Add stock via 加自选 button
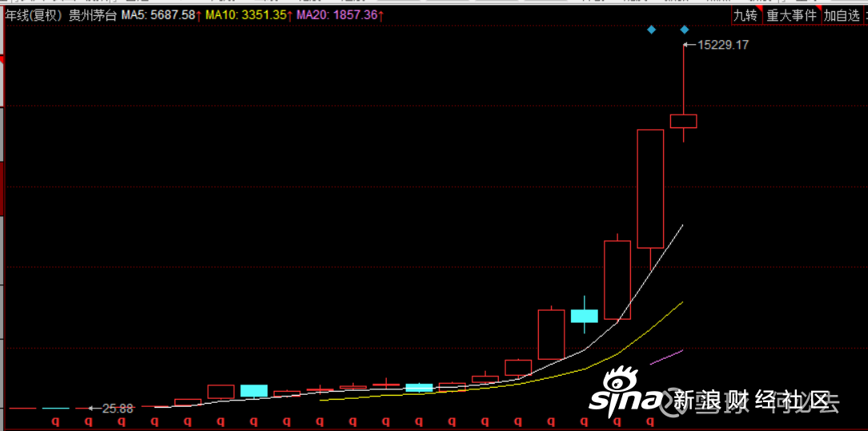Image resolution: width=868 pixels, height=431 pixels. click(842, 15)
